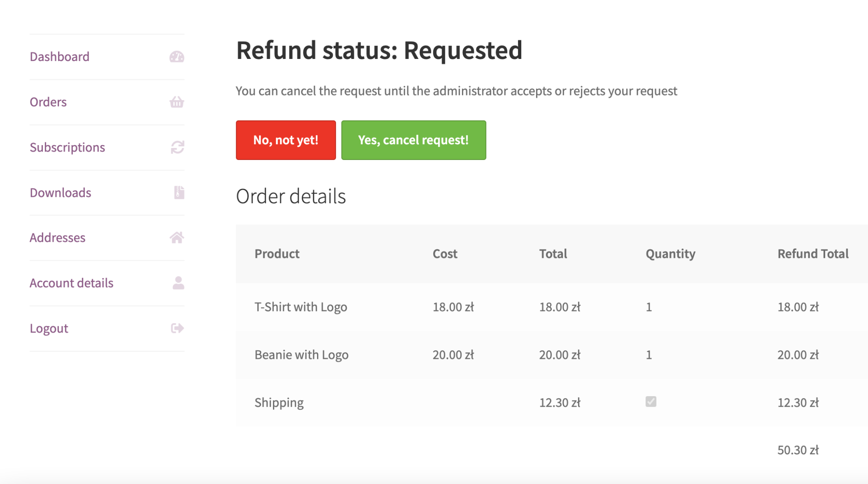Click the red 'No, not yet!' button

click(285, 140)
